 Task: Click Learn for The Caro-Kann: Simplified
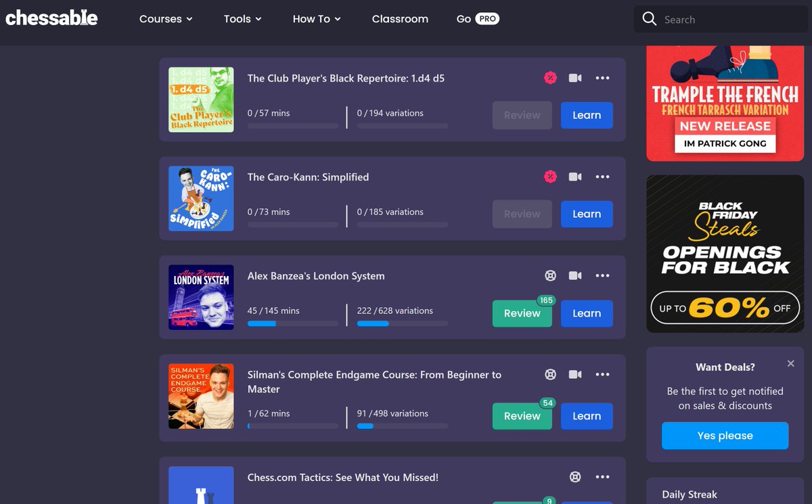coord(587,214)
